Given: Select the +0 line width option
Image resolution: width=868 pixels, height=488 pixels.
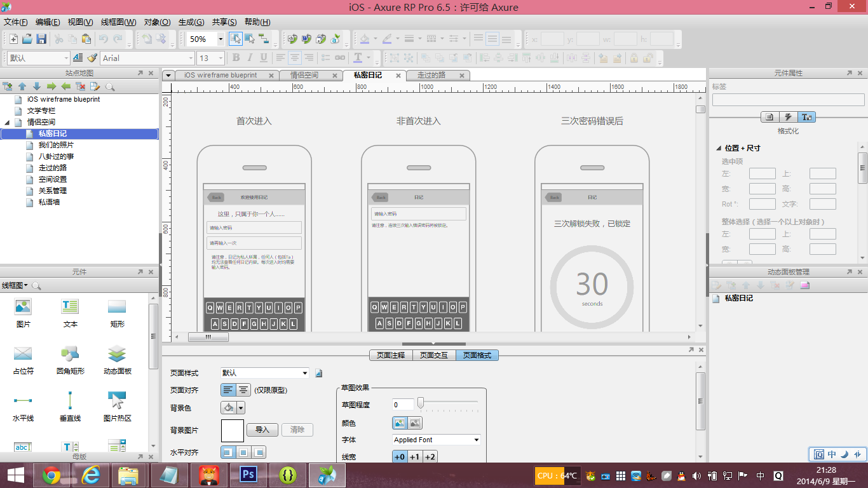Looking at the screenshot, I should click(x=400, y=457).
